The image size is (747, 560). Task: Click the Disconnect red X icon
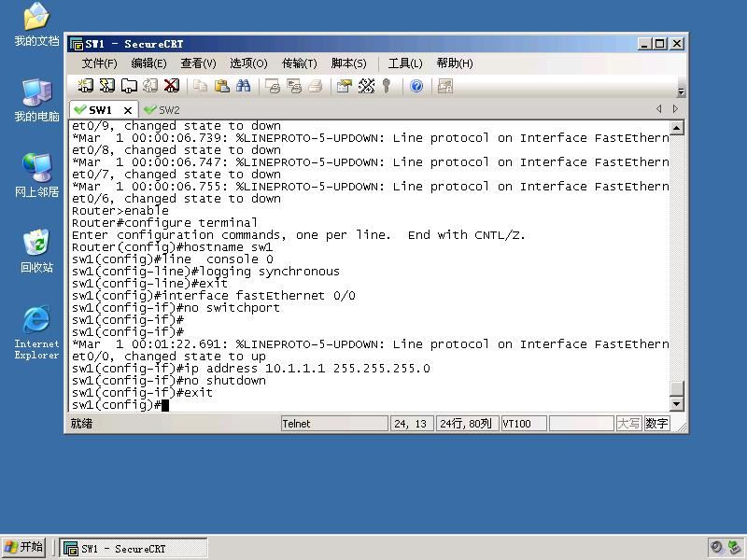click(x=172, y=86)
